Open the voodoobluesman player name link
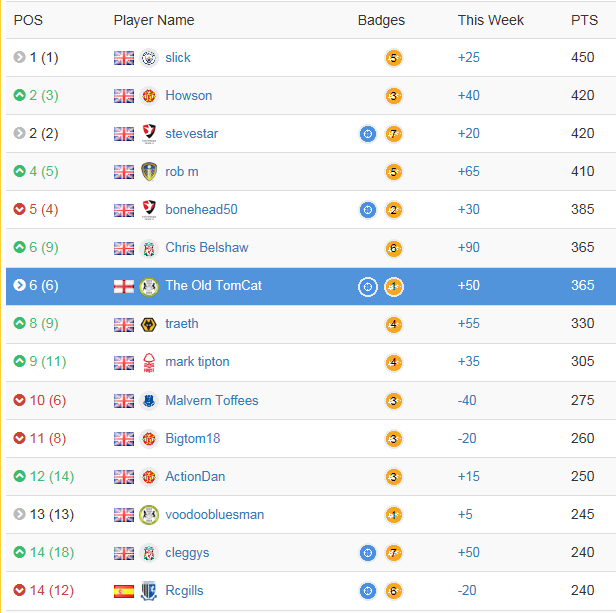Screen dimensions: 616x613 click(x=214, y=514)
